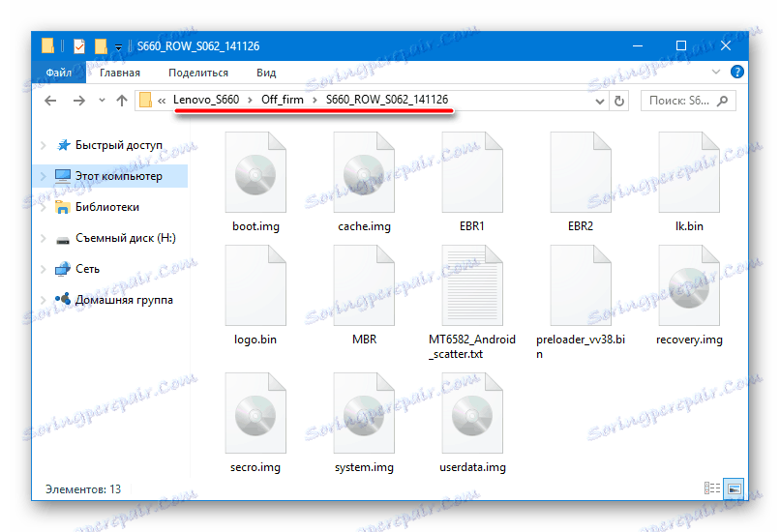Click the search magnifier icon

(x=722, y=101)
